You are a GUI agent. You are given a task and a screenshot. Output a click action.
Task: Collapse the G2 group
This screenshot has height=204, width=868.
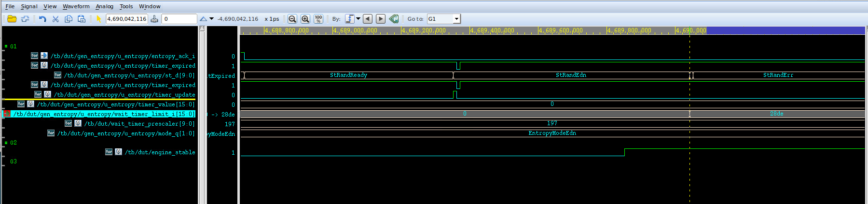coord(6,143)
